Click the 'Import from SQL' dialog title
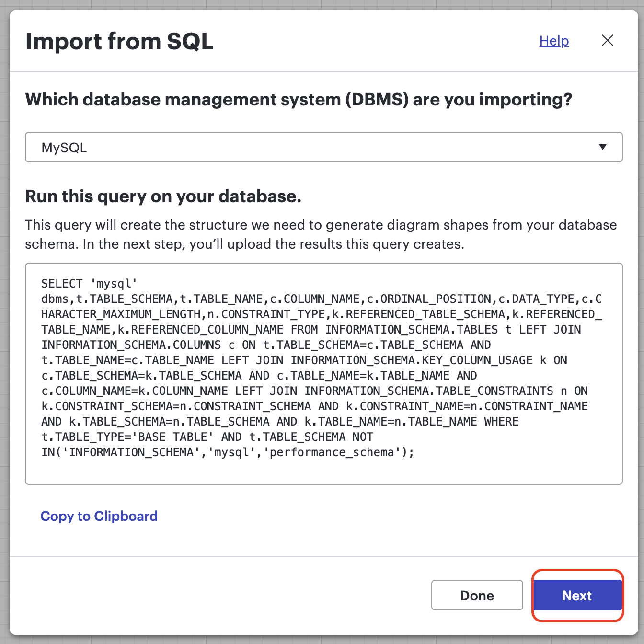 [119, 41]
